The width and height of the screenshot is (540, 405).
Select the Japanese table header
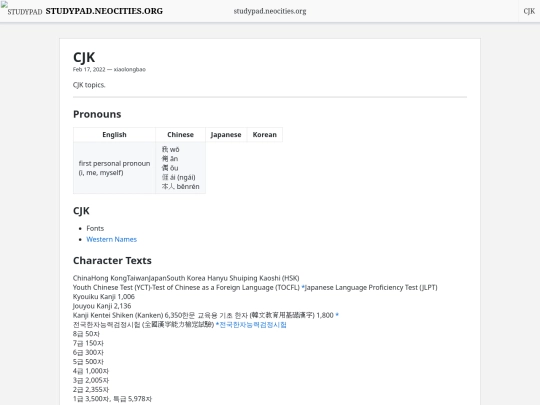point(226,135)
